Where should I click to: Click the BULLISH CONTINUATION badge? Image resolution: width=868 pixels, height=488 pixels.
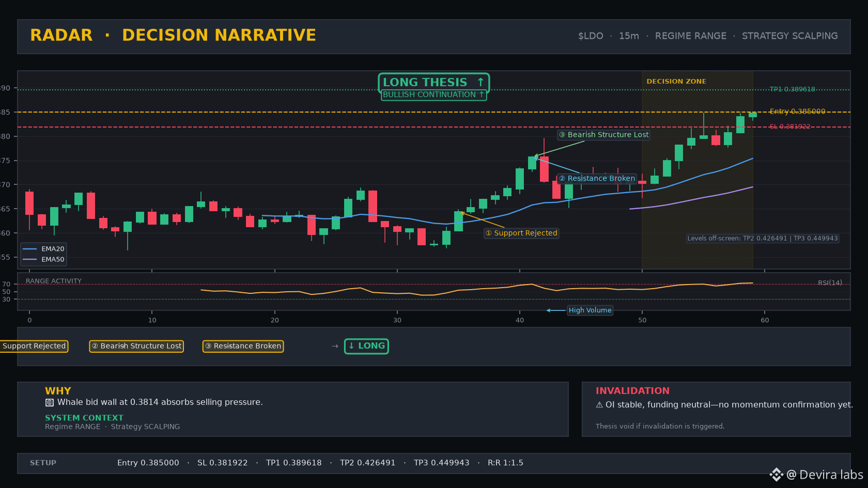point(433,95)
